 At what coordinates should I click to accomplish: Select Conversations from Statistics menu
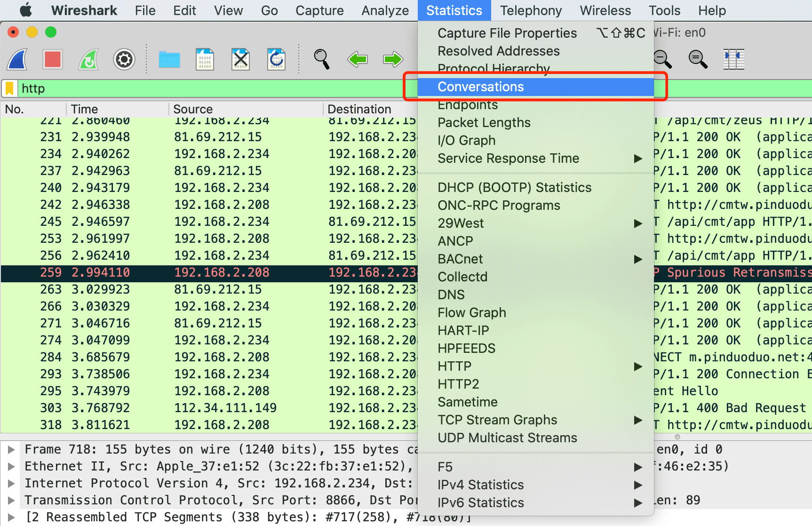point(481,87)
